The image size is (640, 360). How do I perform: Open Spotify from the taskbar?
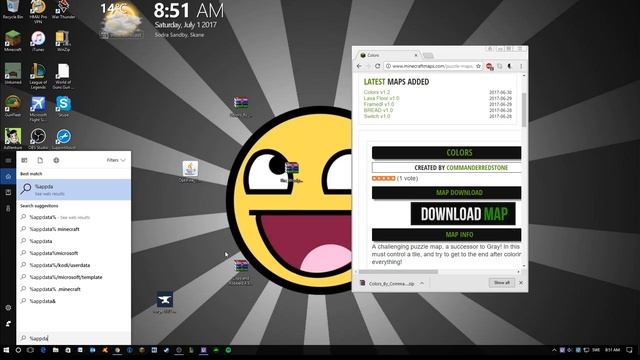[228, 350]
